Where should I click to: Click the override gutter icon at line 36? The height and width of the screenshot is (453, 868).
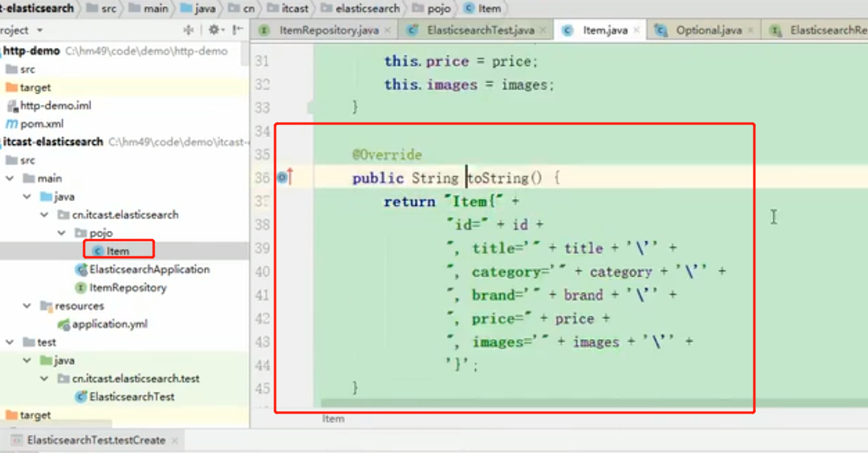(285, 178)
